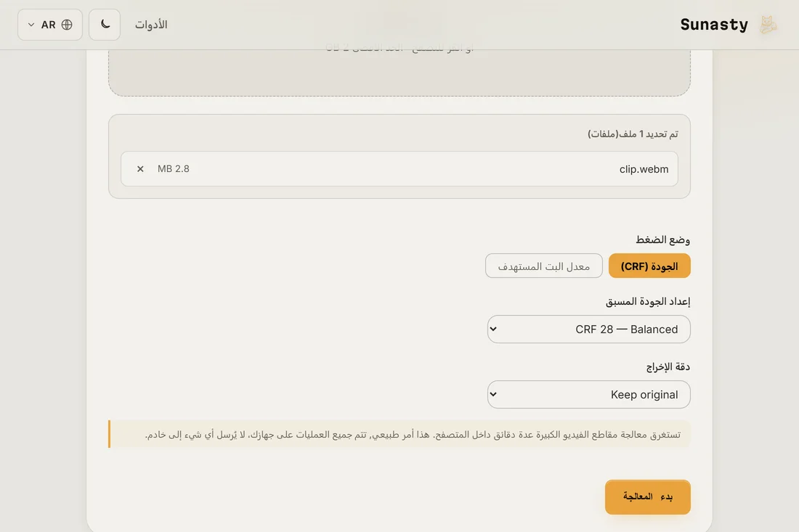Toggle dark mode with the moon icon
The image size is (799, 532).
tap(105, 25)
